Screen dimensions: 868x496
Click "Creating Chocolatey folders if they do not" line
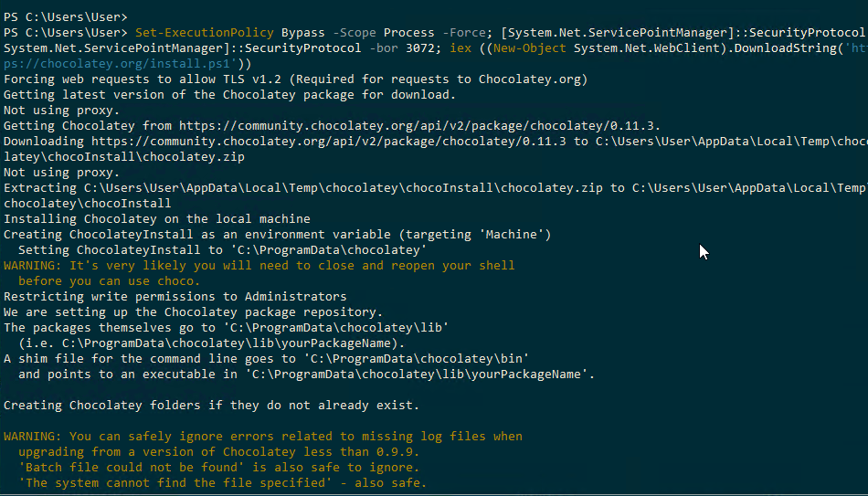coord(211,405)
